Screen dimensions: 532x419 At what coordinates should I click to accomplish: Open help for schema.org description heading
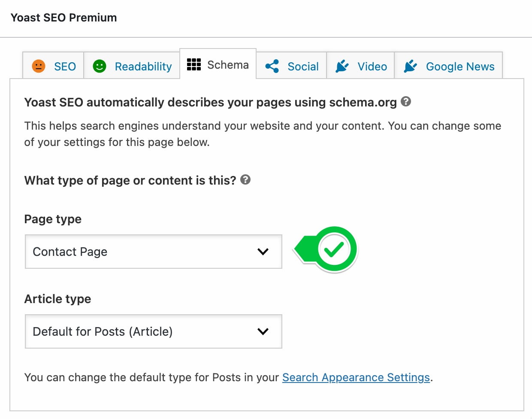(x=406, y=102)
